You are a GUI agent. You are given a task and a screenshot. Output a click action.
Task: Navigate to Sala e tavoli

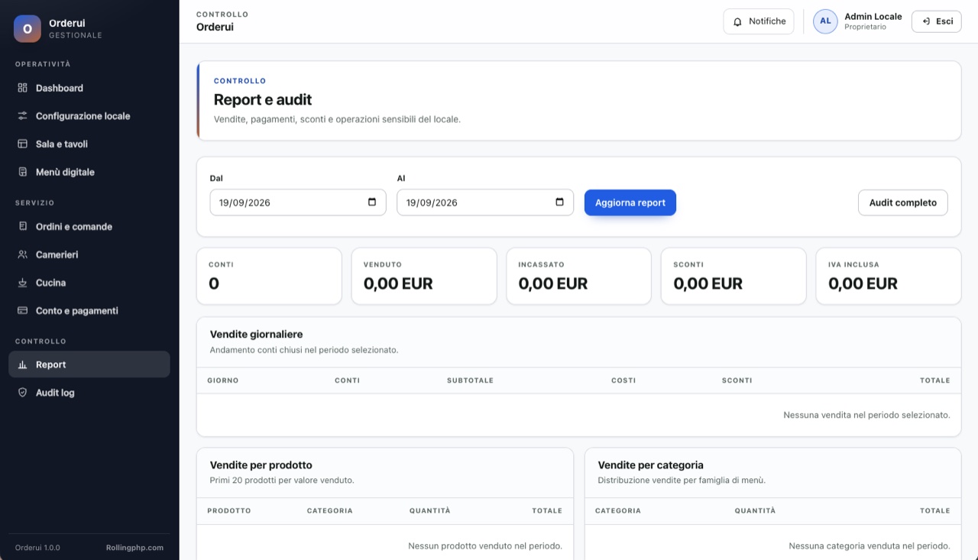coord(89,144)
